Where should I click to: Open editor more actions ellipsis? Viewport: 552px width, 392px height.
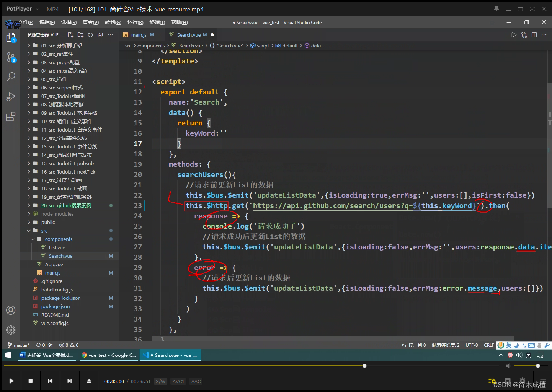point(544,35)
